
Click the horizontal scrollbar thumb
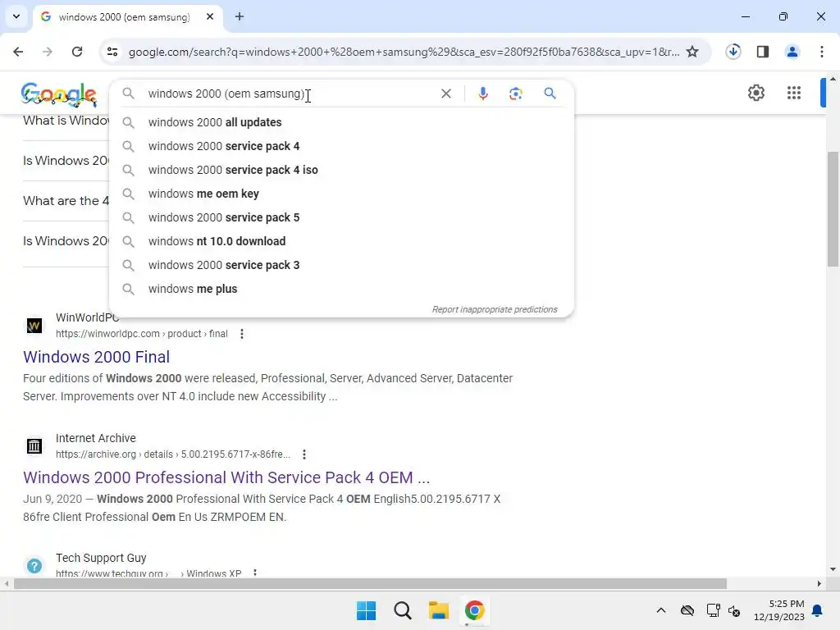click(370, 583)
